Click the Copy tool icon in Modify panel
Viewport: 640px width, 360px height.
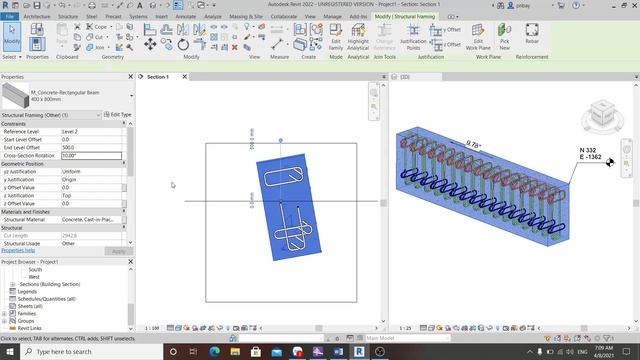(166, 44)
